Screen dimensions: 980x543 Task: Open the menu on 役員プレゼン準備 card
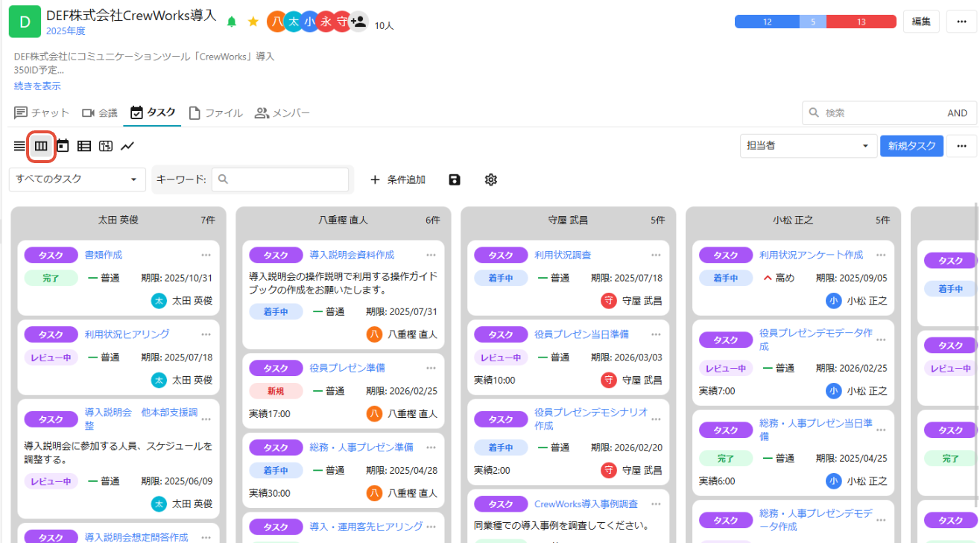click(431, 368)
